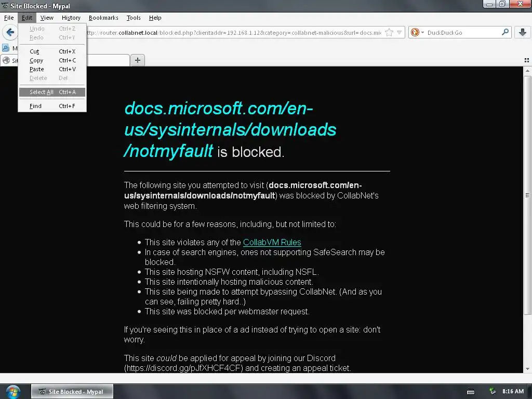The height and width of the screenshot is (399, 532).
Task: Click the scrollbar up arrow
Action: [x=527, y=71]
